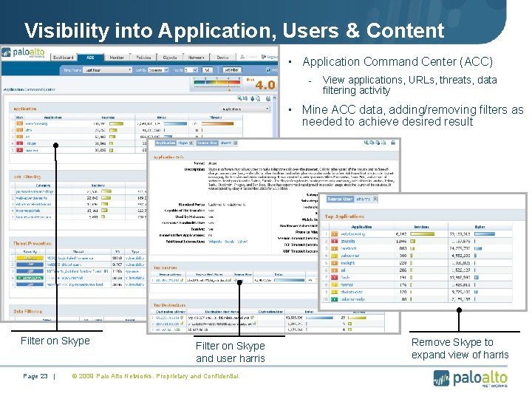Click red risk badge for gnutella
Image resolution: width=532 pixels, height=399 pixels.
tap(335, 241)
